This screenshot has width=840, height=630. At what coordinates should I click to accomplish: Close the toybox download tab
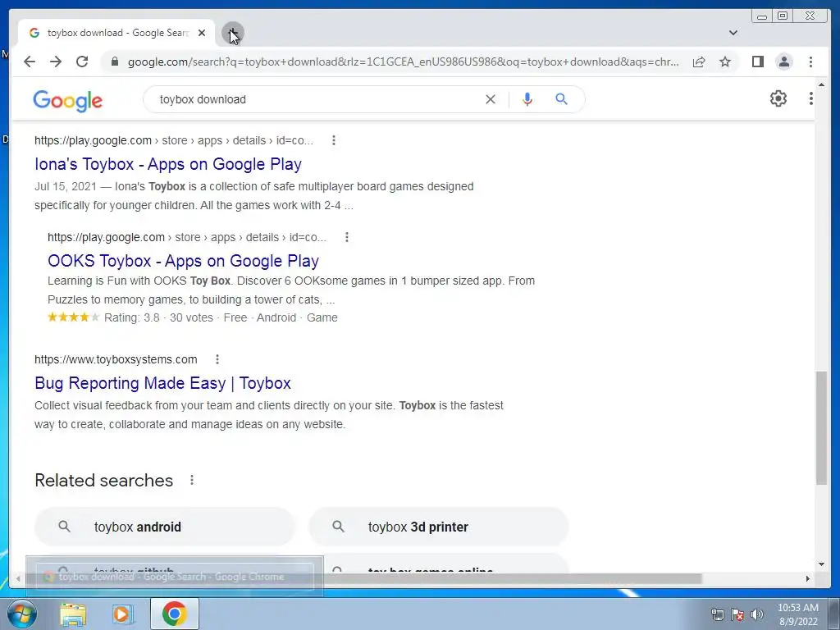point(202,33)
